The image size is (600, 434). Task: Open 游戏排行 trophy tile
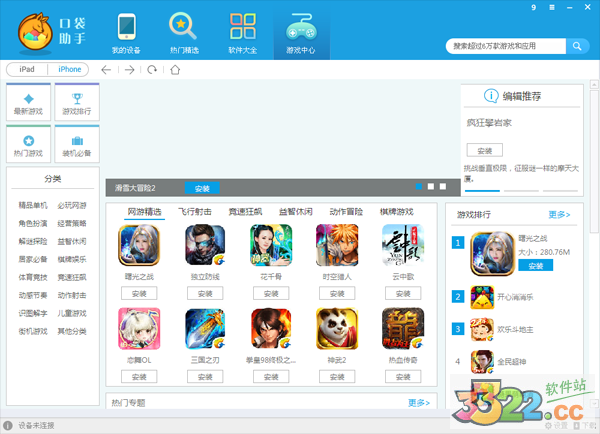[x=77, y=102]
